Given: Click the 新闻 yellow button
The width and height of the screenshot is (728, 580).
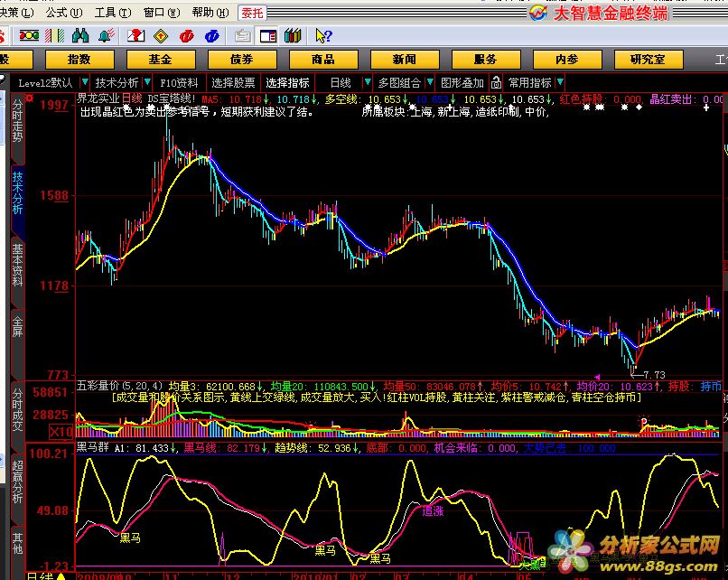Looking at the screenshot, I should point(405,60).
